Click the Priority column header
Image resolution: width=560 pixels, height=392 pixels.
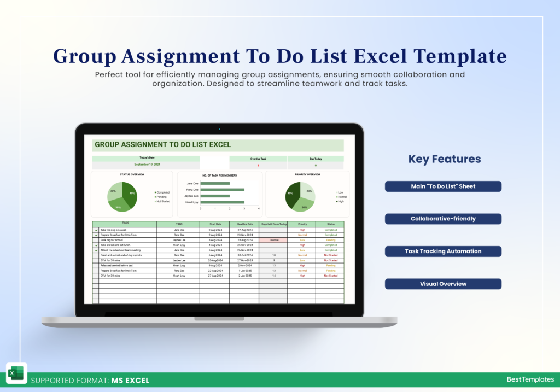point(302,224)
